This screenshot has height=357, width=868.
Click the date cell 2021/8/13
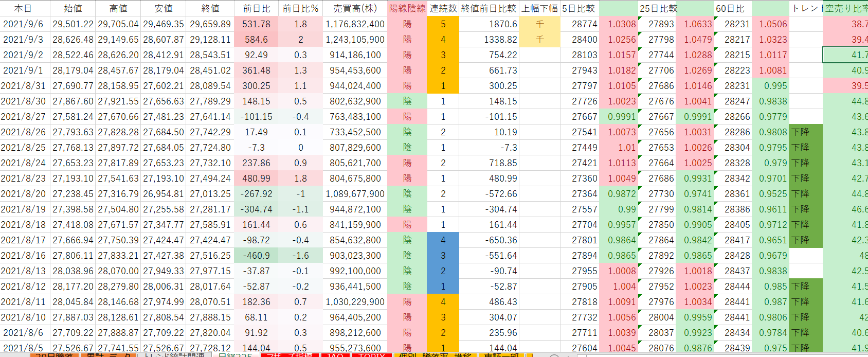pyautogui.click(x=25, y=271)
